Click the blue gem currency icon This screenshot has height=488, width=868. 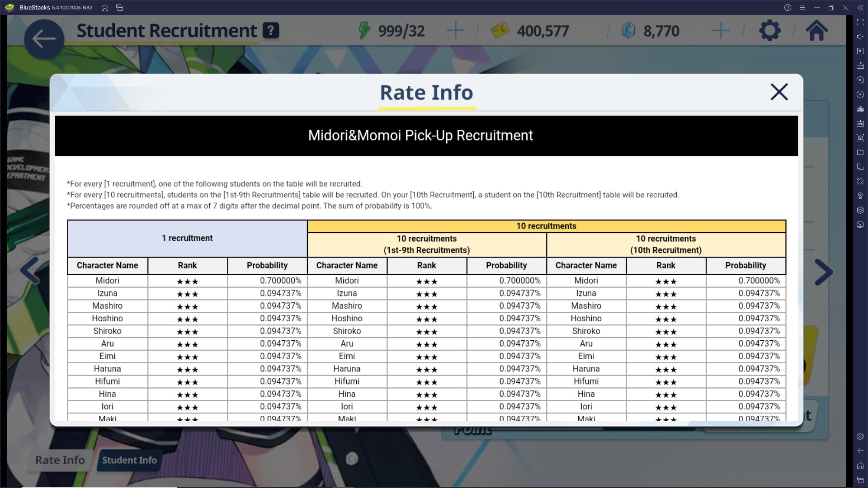tap(628, 31)
